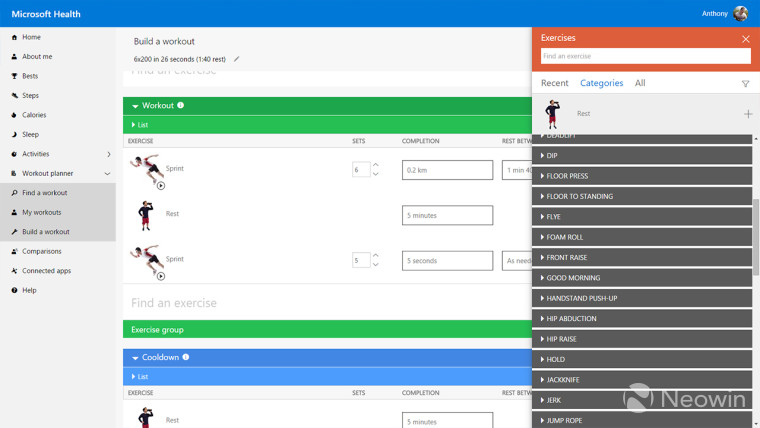The image size is (760, 428).
Task: Click Rest exercise figure in Workout
Action: coord(146,215)
